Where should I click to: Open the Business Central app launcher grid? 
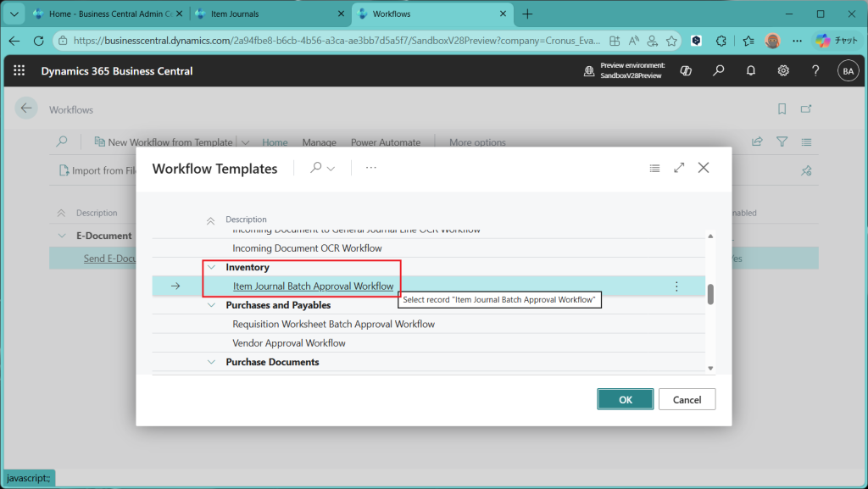click(x=19, y=71)
